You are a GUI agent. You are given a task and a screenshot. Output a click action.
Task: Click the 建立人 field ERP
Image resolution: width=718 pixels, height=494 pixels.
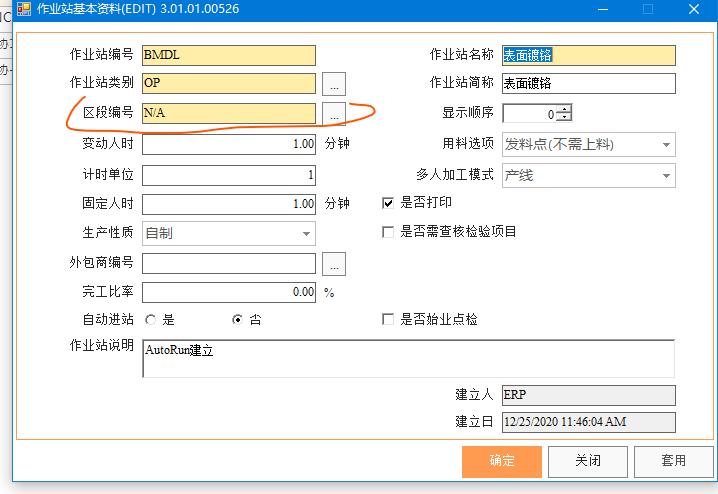588,395
